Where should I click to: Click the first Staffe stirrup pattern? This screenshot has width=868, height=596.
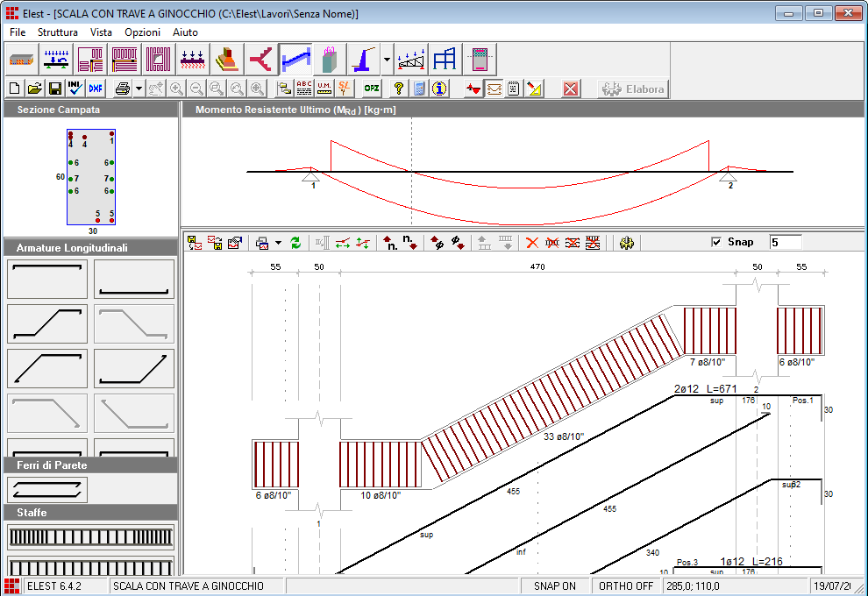[90, 537]
